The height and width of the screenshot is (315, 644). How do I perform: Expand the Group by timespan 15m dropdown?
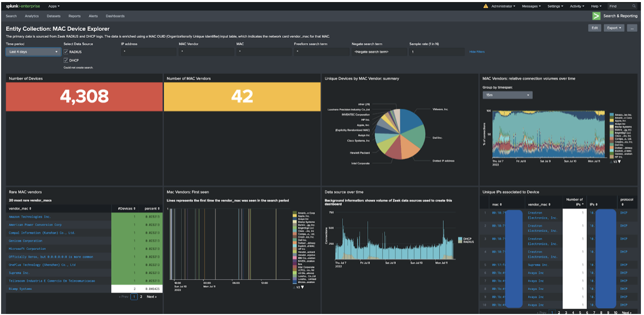coord(507,95)
